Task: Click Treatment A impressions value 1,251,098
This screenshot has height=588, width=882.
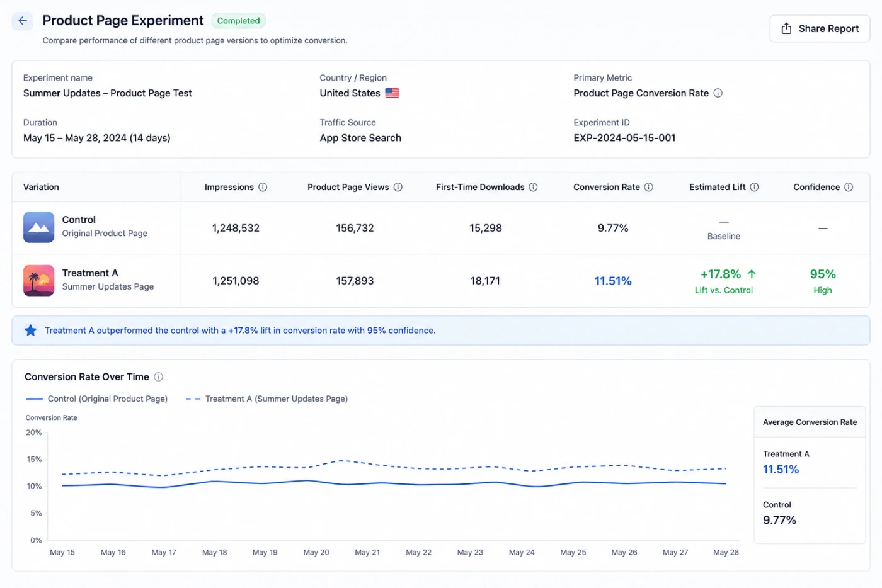Action: (x=236, y=281)
